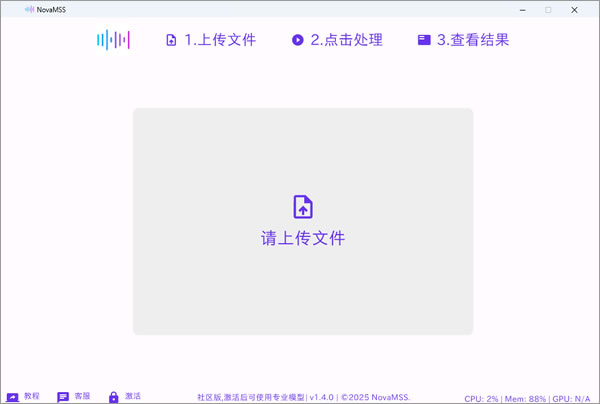
Task: Open the 激活 activation link
Action: coord(133,396)
